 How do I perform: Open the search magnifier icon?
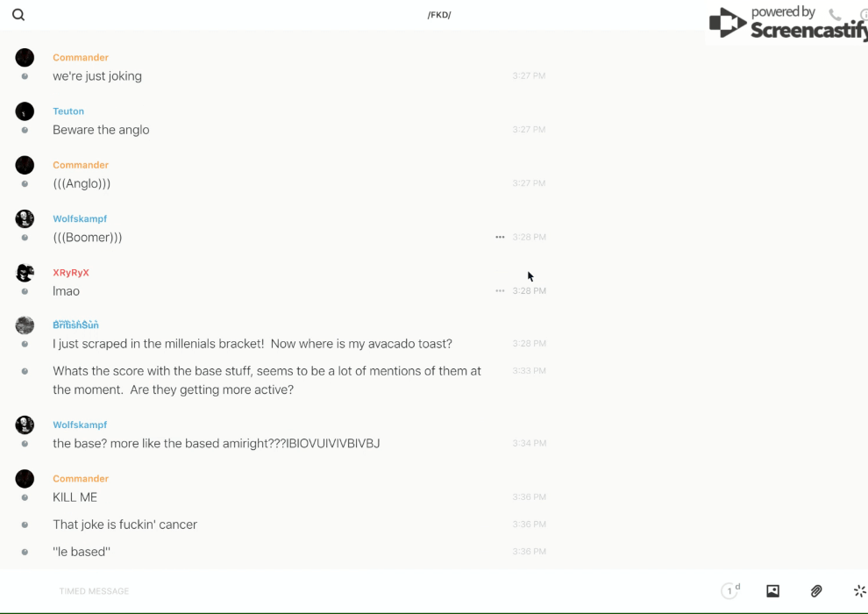tap(18, 15)
